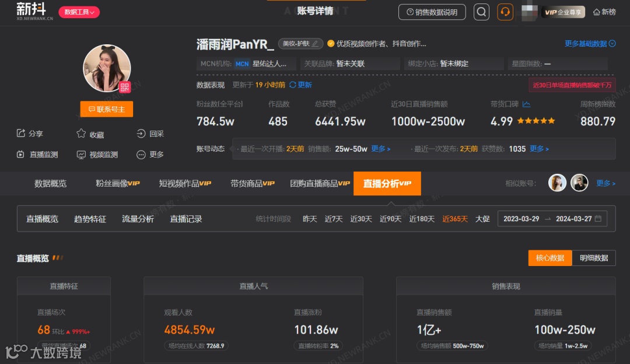Click the share icon
The width and height of the screenshot is (630, 364).
pyautogui.click(x=20, y=134)
